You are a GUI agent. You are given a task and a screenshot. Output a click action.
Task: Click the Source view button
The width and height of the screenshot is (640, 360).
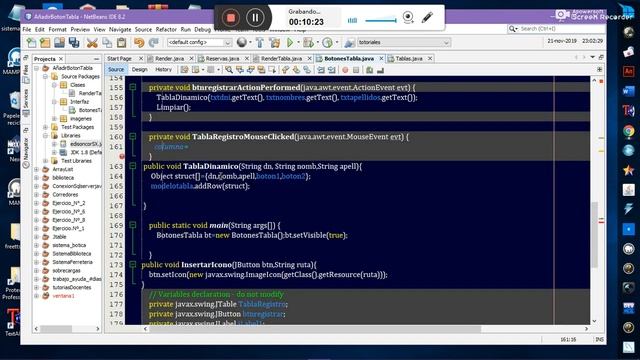click(x=116, y=70)
